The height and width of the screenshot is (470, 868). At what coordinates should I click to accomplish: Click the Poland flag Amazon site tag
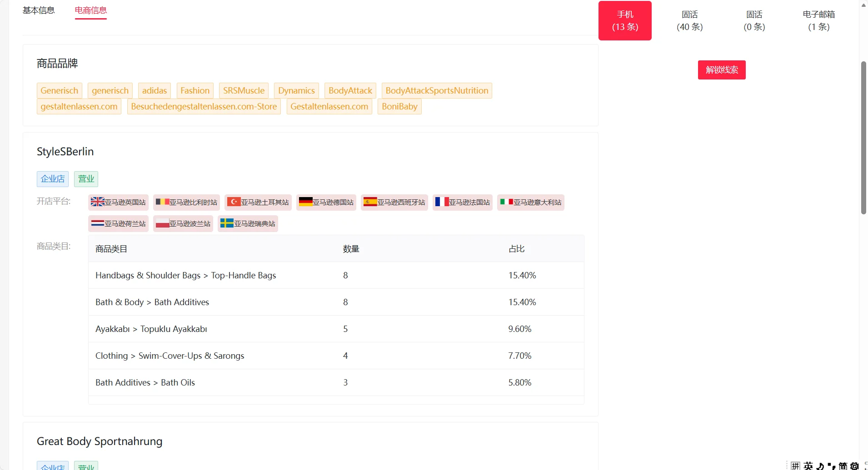[183, 223]
